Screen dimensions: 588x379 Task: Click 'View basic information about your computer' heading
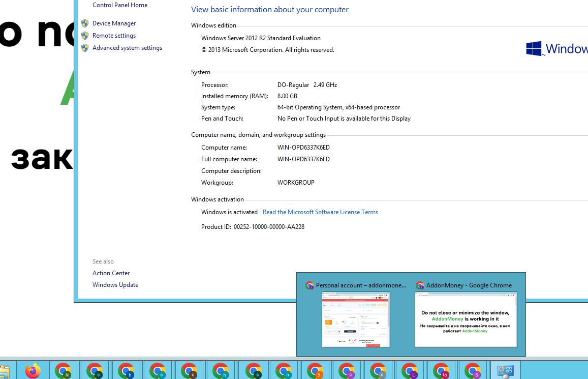click(x=270, y=9)
